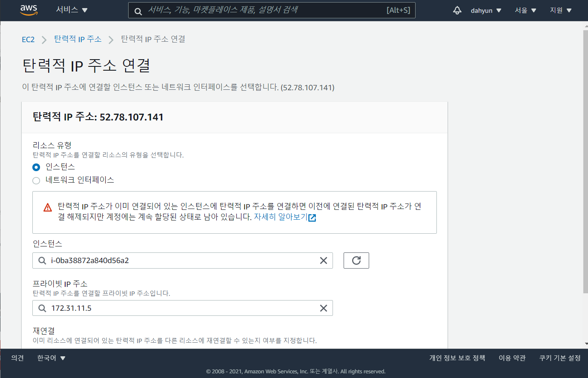Click search icon in instance field
The height and width of the screenshot is (378, 588).
click(x=42, y=261)
